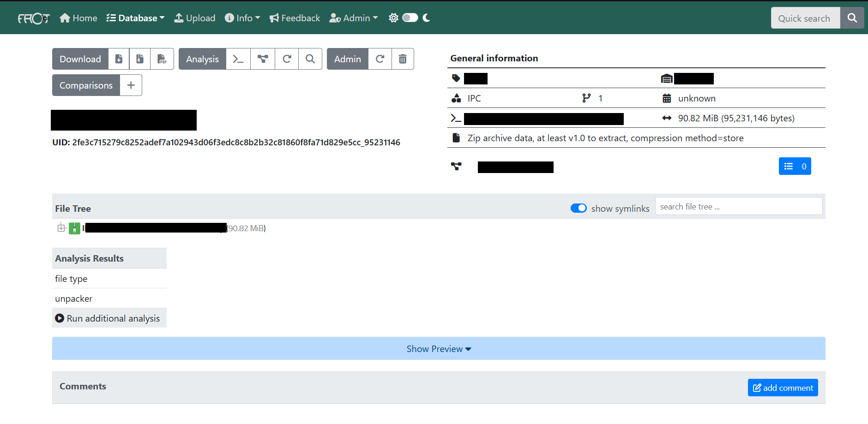Click the sun light-mode icon
Viewport: 868px width, 424px height.
pos(393,18)
